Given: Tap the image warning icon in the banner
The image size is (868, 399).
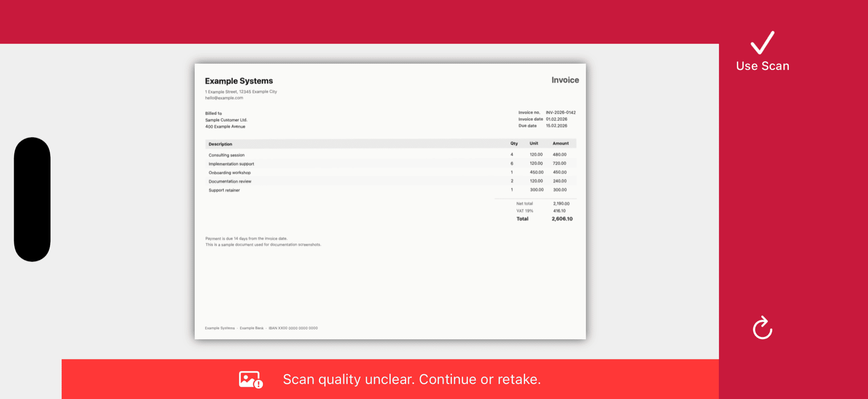Looking at the screenshot, I should pyautogui.click(x=251, y=379).
